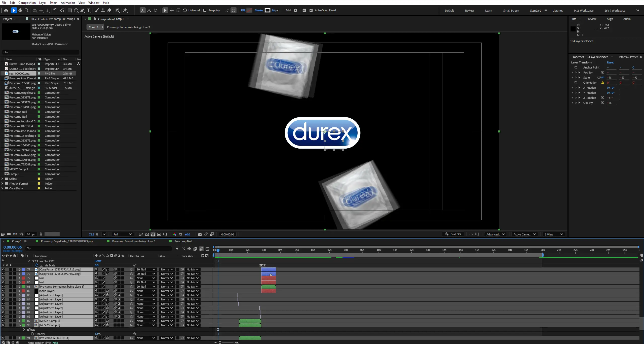
Task: Click the blue label color of layer 77
Action: point(23,269)
